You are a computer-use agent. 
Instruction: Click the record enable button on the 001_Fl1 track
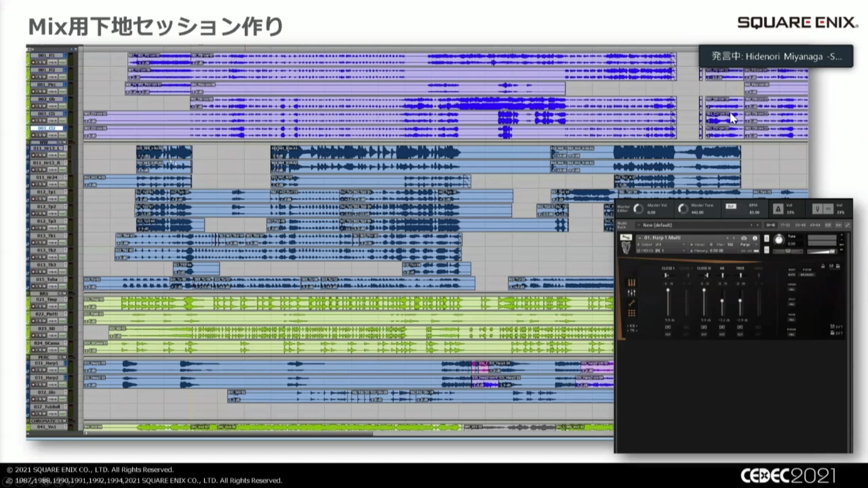(x=33, y=62)
